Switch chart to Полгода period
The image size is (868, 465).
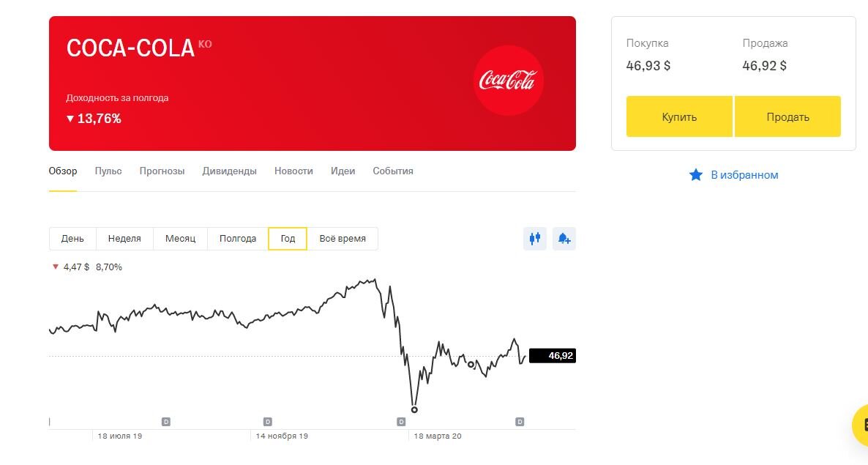(x=237, y=239)
